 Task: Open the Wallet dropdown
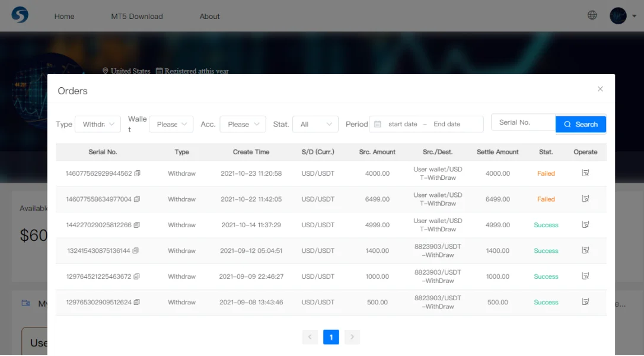171,124
